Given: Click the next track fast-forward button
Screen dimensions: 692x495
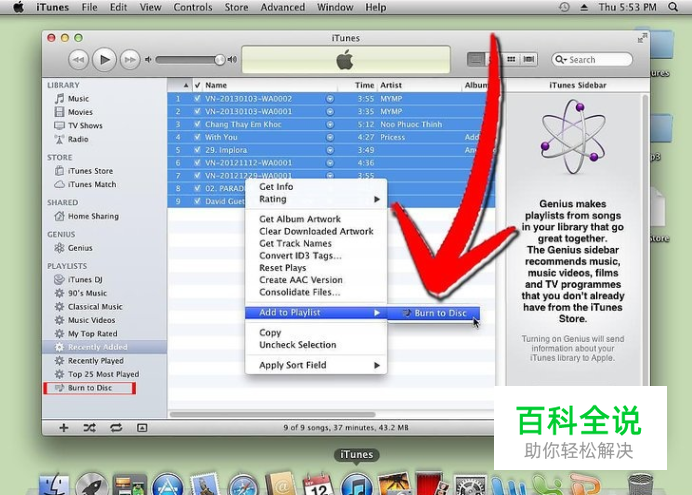Looking at the screenshot, I should [130, 60].
